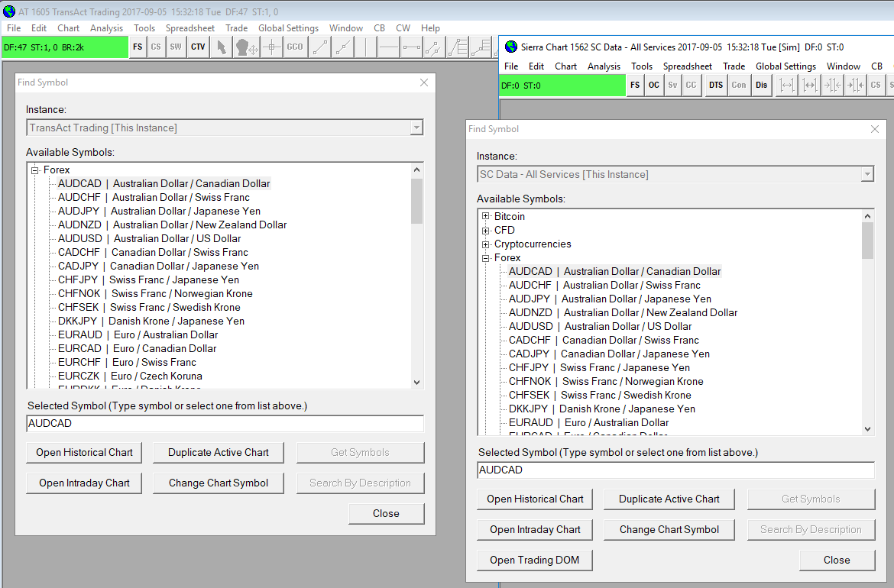This screenshot has width=894, height=588.
Task: Click Duplicate Active Chart in SC Data dialog
Action: pos(669,499)
